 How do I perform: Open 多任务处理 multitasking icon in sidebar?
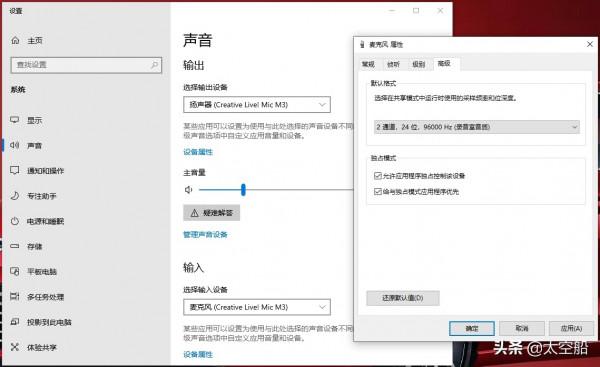15,296
